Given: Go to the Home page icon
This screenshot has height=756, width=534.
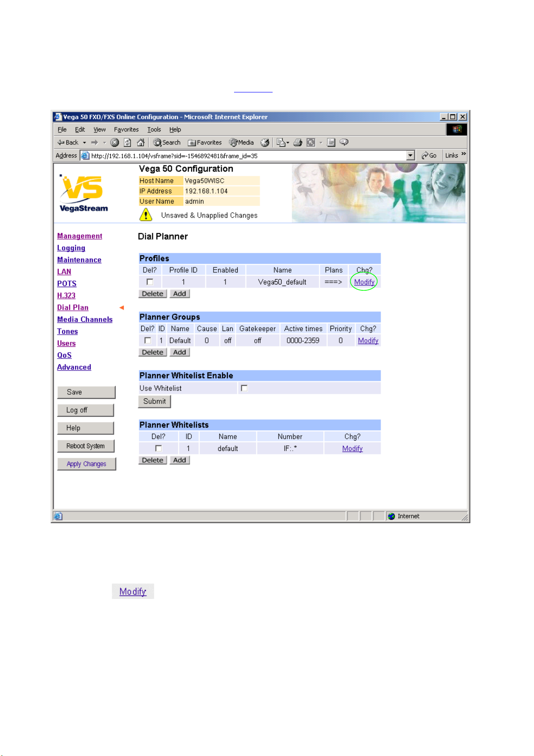Looking at the screenshot, I should (141, 143).
